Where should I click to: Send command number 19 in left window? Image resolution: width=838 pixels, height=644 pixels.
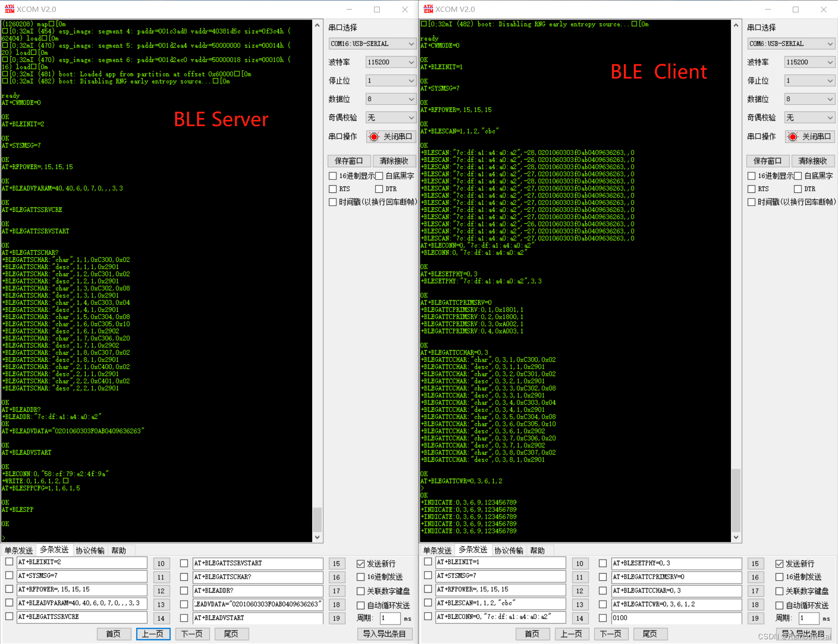click(336, 618)
